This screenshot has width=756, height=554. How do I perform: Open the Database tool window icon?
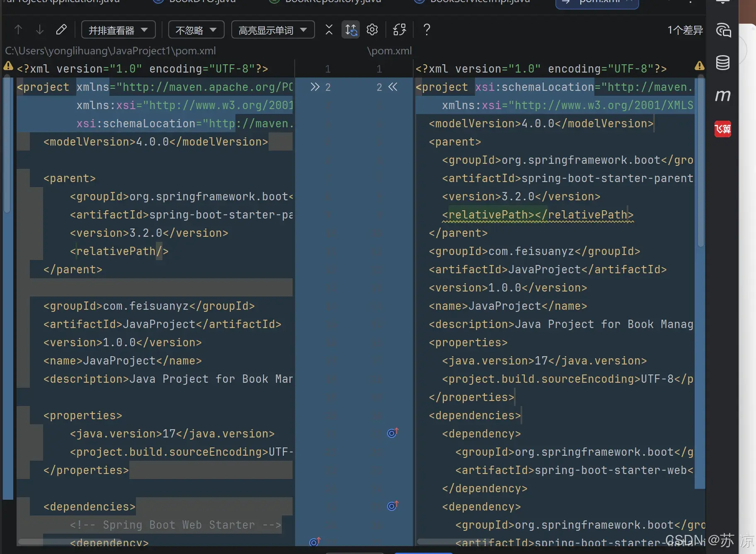[723, 63]
